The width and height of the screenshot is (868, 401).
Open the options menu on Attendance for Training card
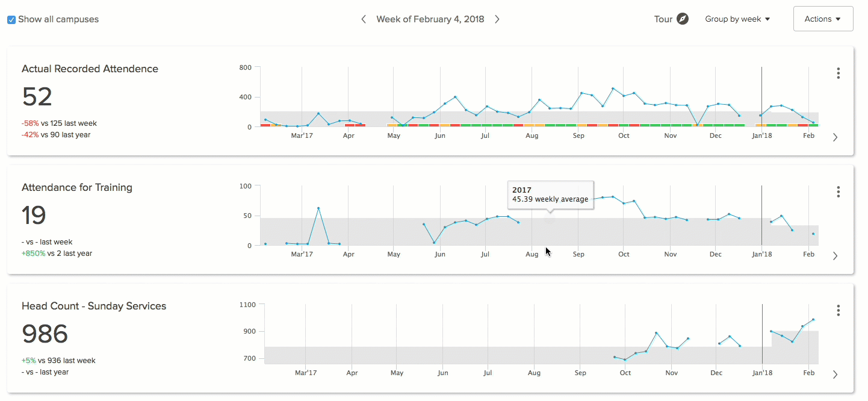coord(839,191)
